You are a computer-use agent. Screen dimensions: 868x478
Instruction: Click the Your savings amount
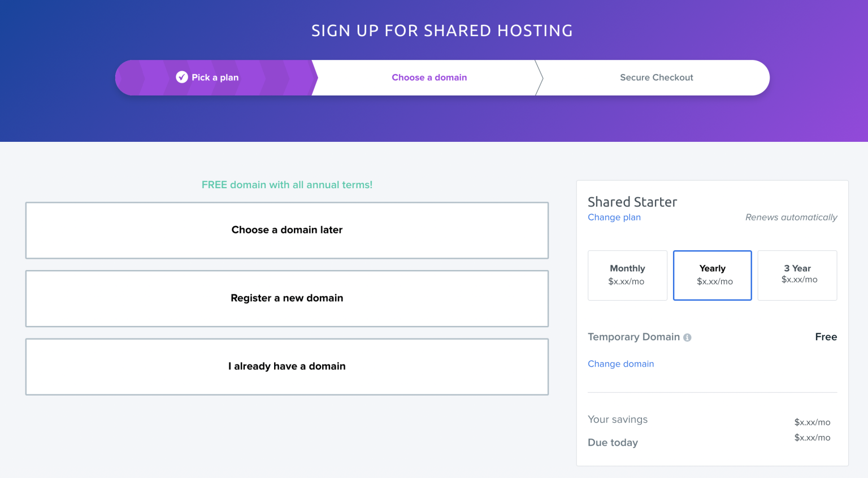(812, 422)
